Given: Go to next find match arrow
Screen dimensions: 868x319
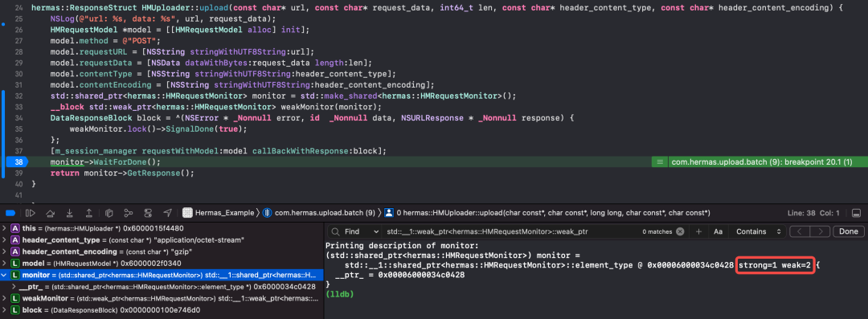Looking at the screenshot, I should pos(821,231).
